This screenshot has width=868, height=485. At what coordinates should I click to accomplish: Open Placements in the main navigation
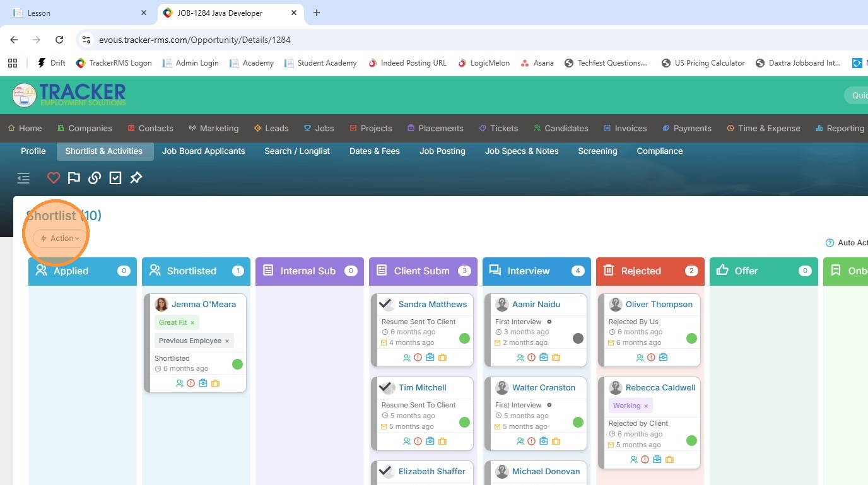click(x=435, y=128)
